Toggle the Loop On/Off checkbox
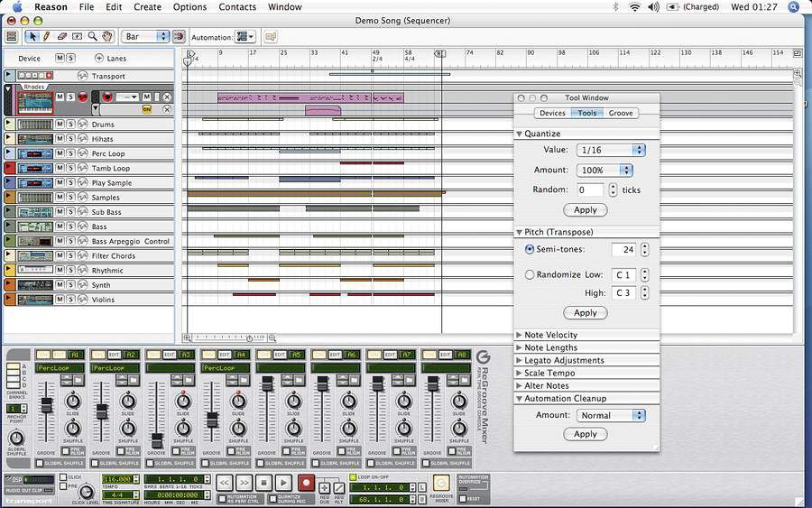 [x=353, y=477]
